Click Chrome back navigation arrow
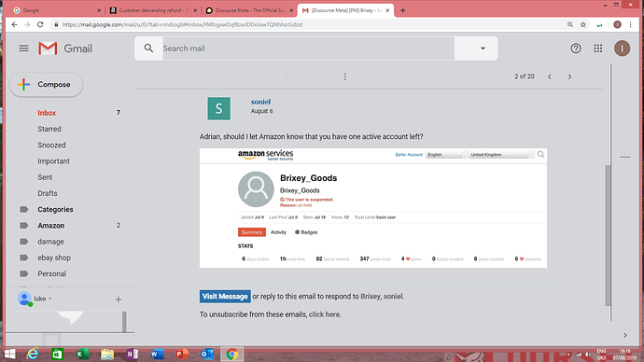644x362 pixels. 15,24
